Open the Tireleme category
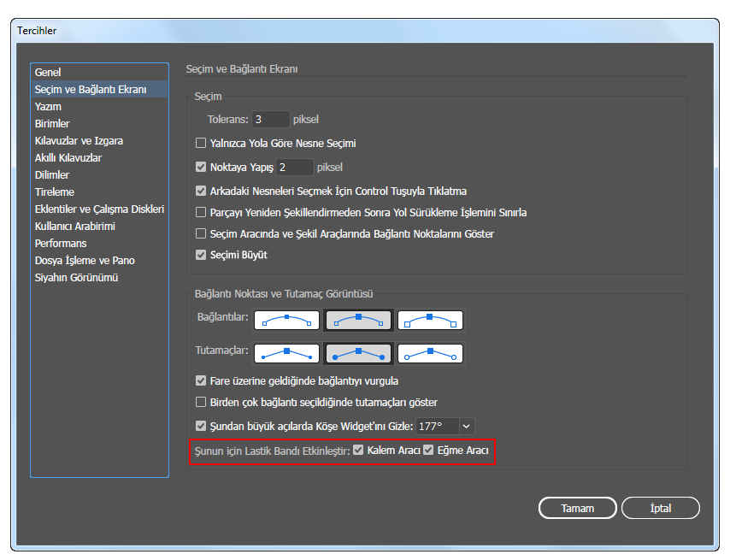730x560 pixels. [99, 192]
